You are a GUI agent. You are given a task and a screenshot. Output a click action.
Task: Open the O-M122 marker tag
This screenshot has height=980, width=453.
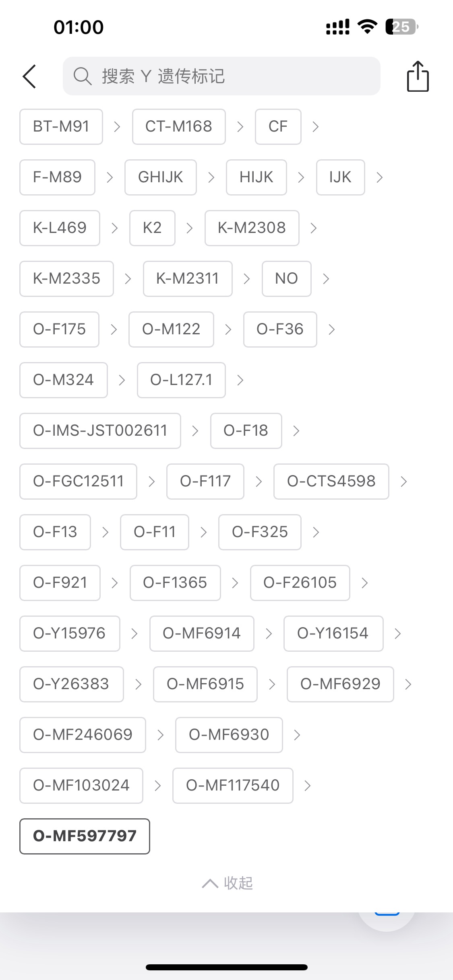(x=171, y=329)
